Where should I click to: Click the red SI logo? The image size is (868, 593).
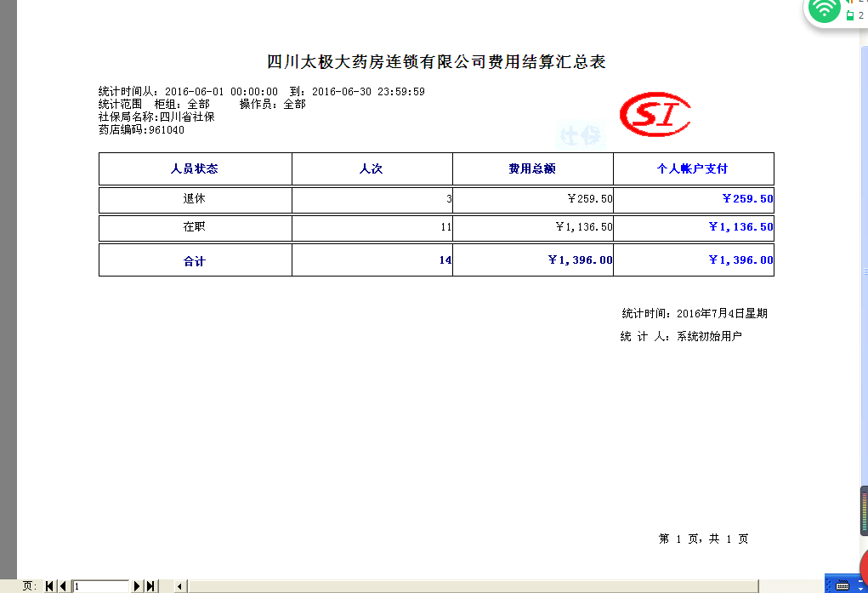[655, 114]
